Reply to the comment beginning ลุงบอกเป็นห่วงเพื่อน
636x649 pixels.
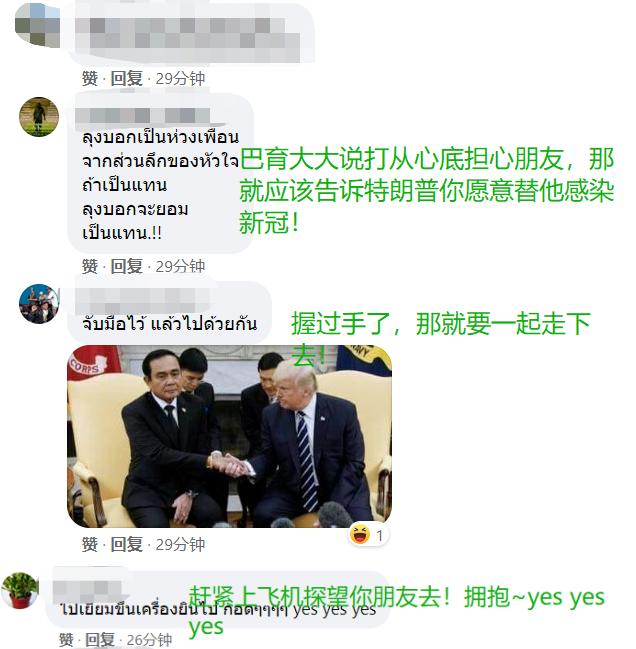(127, 267)
